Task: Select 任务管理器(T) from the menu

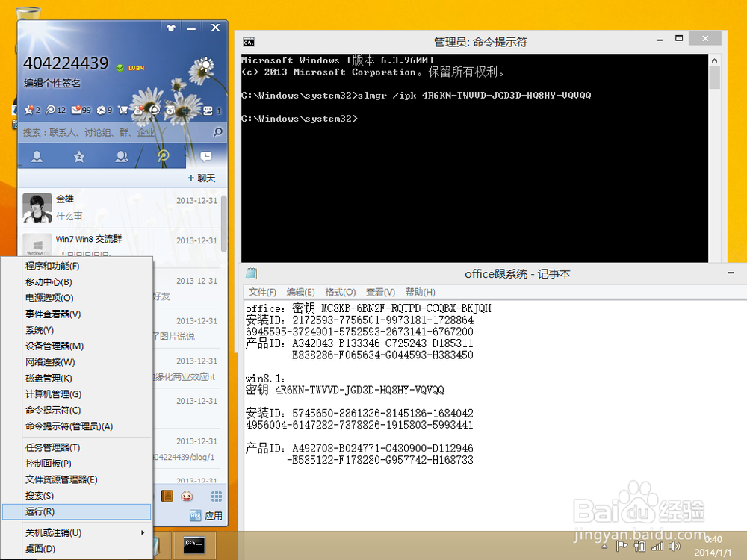Action: tap(77, 447)
